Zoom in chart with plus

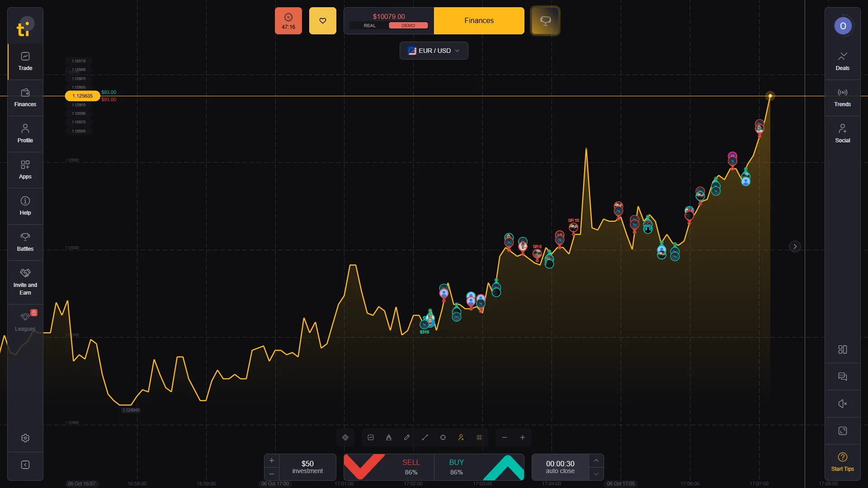click(x=523, y=437)
